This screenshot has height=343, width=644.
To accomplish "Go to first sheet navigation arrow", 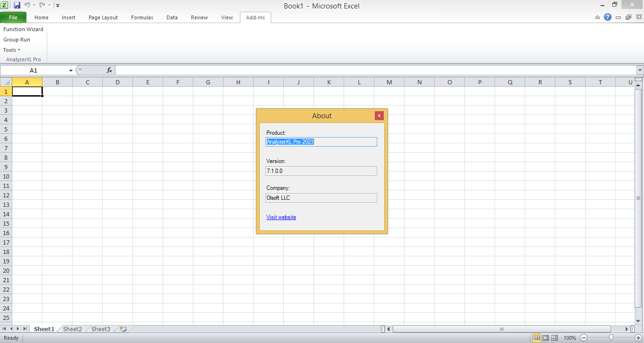I will (x=5, y=329).
